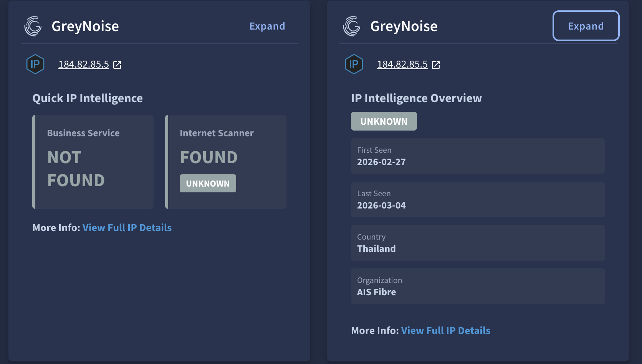Open 184.82.85.5 link in IP Intelligence Overview card
642x364 pixels.
click(x=402, y=64)
